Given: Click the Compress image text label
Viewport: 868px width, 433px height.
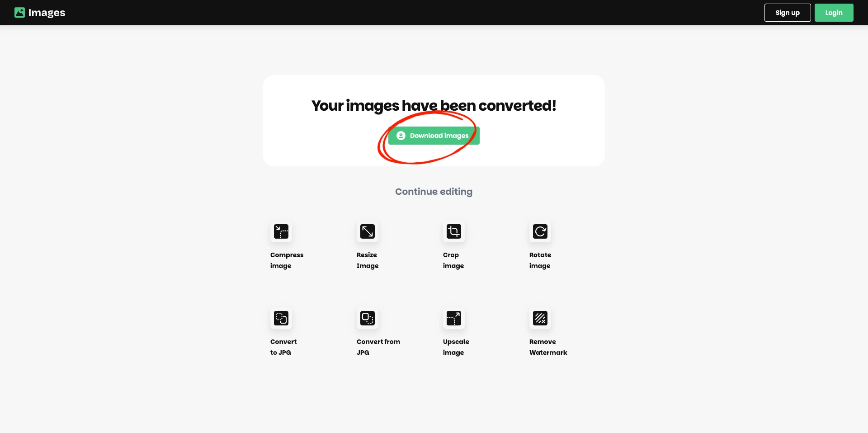Looking at the screenshot, I should (287, 260).
